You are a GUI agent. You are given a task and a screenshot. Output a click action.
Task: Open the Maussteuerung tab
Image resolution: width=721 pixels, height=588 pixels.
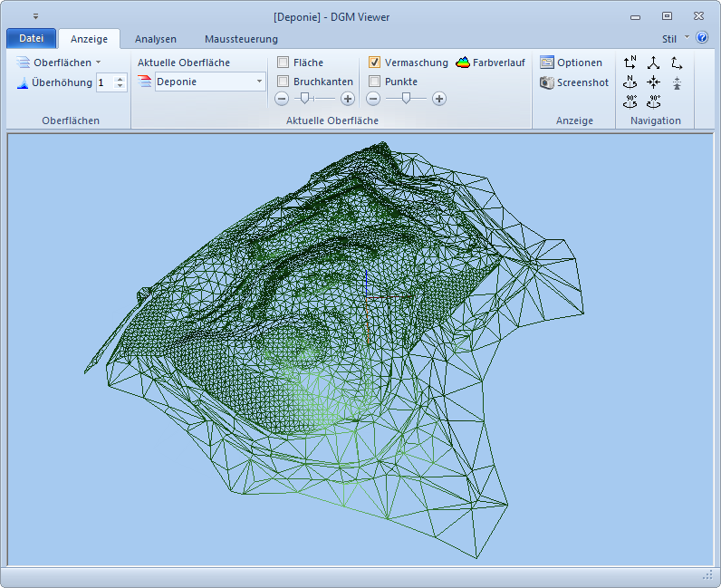241,39
